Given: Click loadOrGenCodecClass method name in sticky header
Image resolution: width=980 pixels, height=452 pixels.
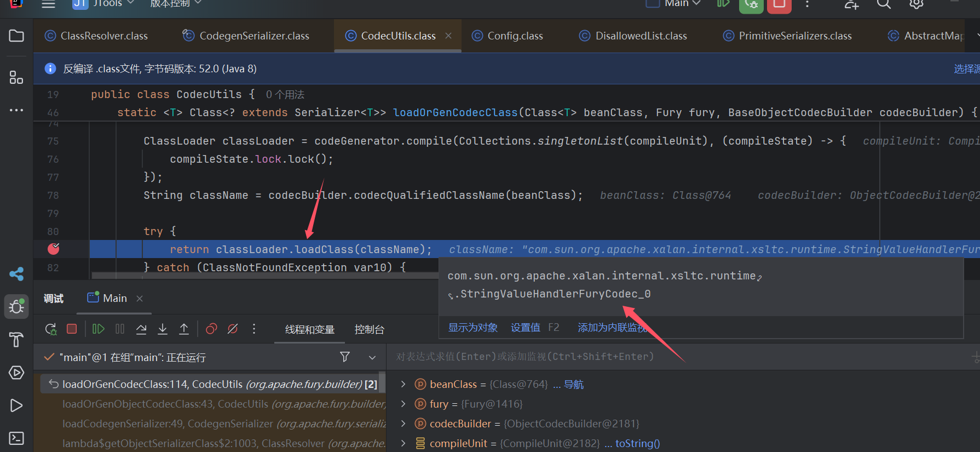Looking at the screenshot, I should (x=456, y=112).
